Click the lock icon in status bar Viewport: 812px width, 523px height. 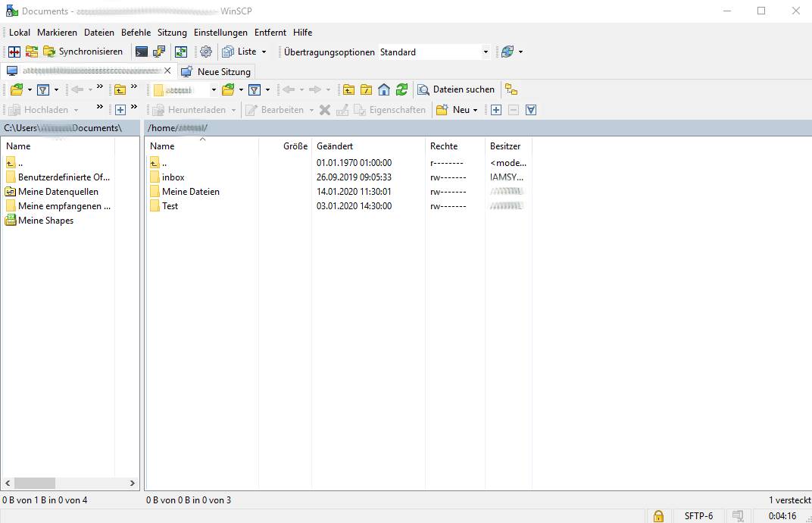pos(658,515)
